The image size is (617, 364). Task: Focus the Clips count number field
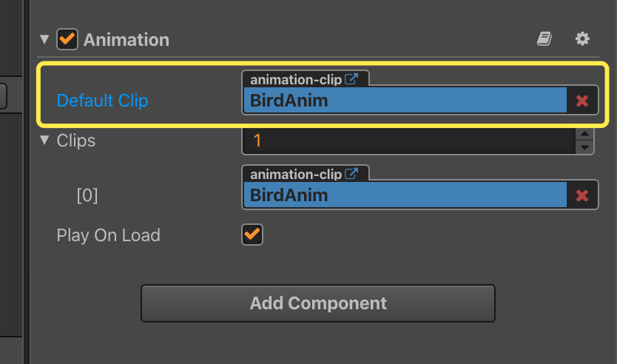click(409, 141)
